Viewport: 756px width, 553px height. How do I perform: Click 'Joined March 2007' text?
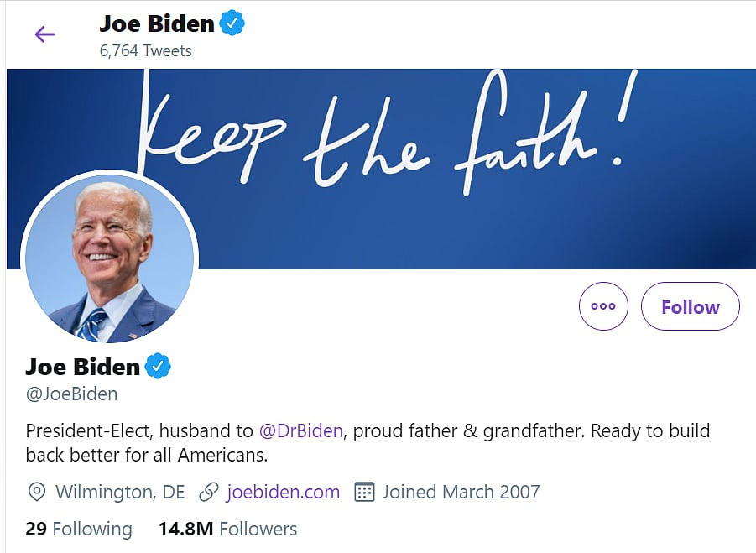tap(461, 492)
